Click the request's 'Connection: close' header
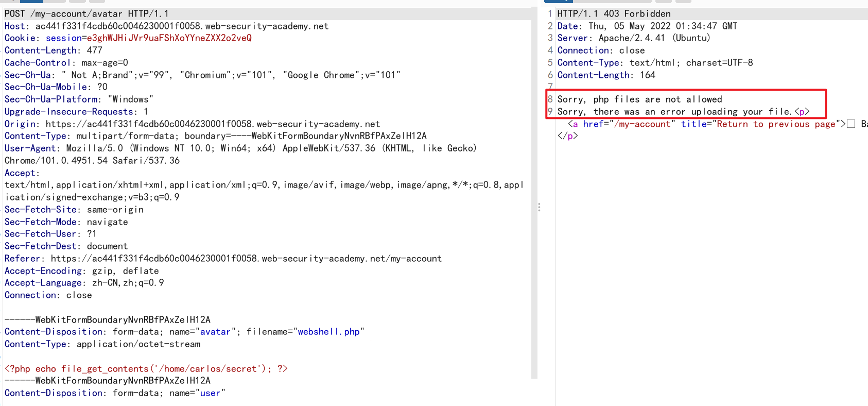 coord(48,295)
